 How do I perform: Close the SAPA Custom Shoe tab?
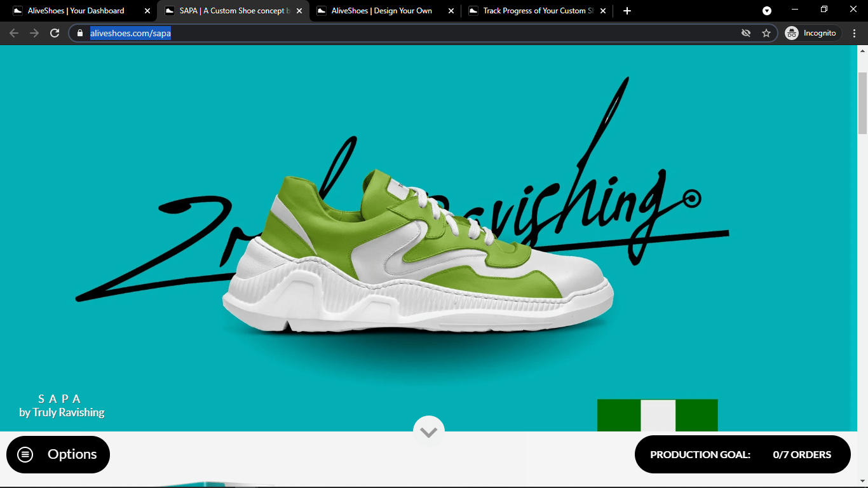[299, 11]
